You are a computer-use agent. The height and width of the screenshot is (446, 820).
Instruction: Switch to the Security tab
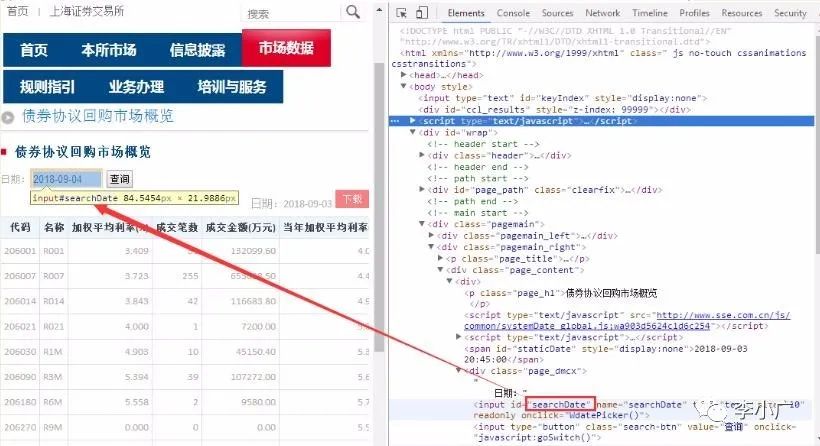(790, 13)
